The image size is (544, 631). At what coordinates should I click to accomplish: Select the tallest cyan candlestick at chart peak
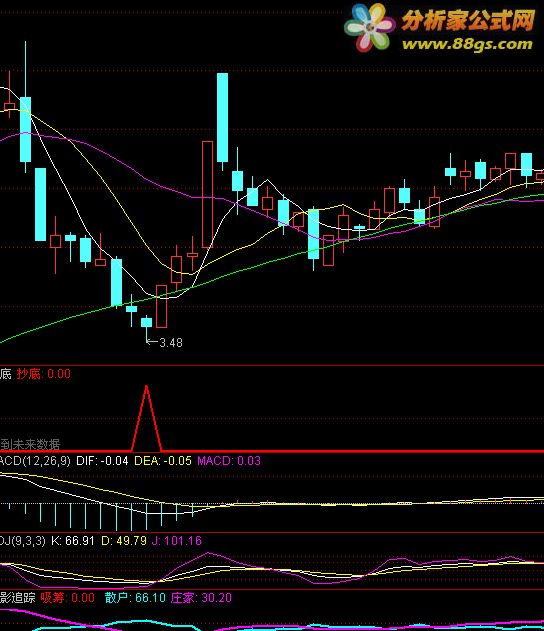coord(223,118)
